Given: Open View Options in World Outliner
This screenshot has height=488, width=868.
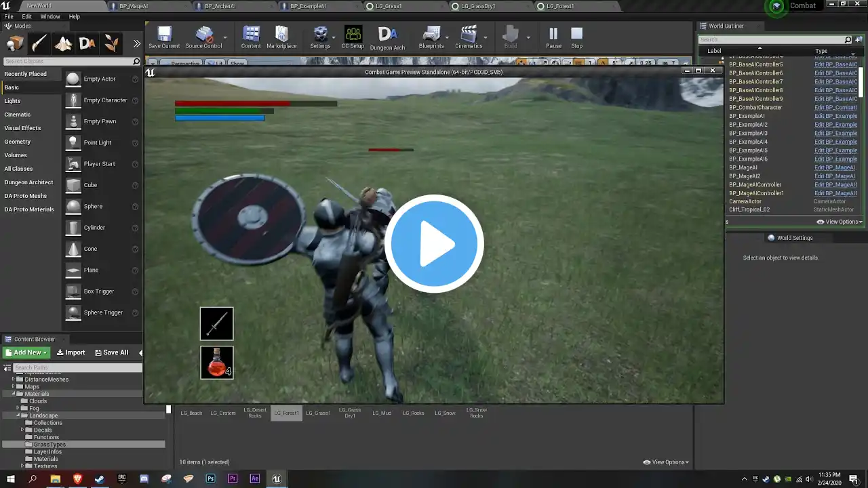Looking at the screenshot, I should (840, 222).
